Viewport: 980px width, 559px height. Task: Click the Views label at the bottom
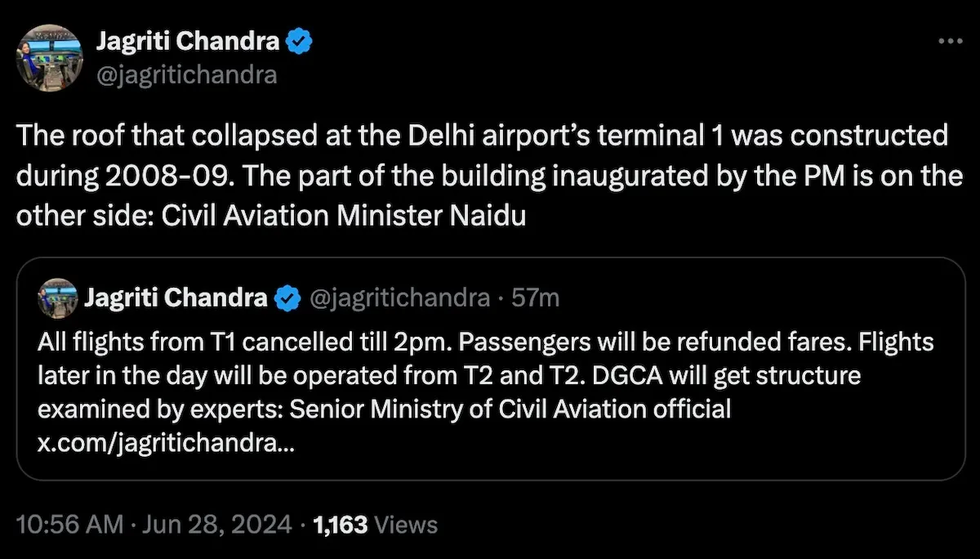(x=407, y=524)
